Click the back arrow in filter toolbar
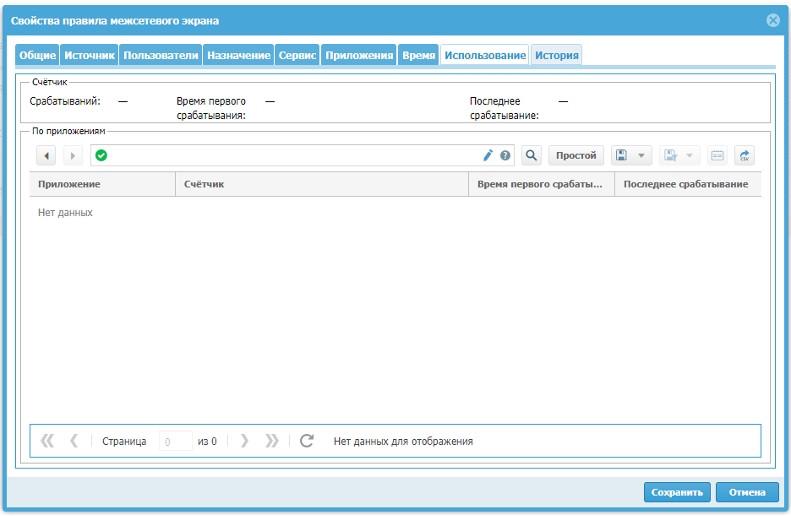 point(46,156)
